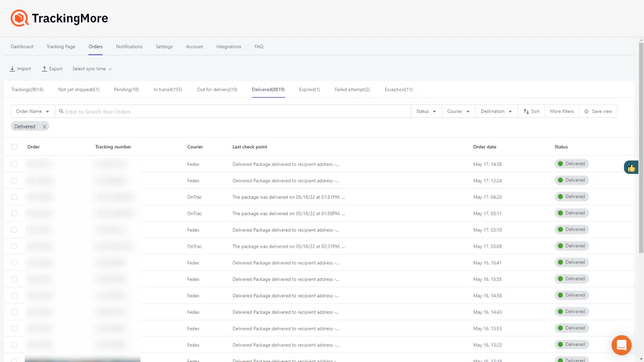Viewport: 644px width, 362px height.
Task: Check the row dated May 17, 03:10
Action: pyautogui.click(x=14, y=230)
